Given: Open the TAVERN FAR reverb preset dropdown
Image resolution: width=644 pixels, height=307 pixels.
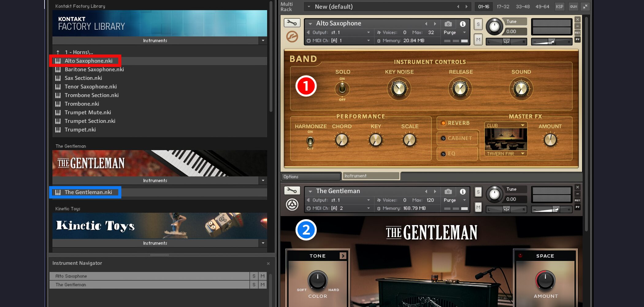Looking at the screenshot, I should click(x=505, y=153).
